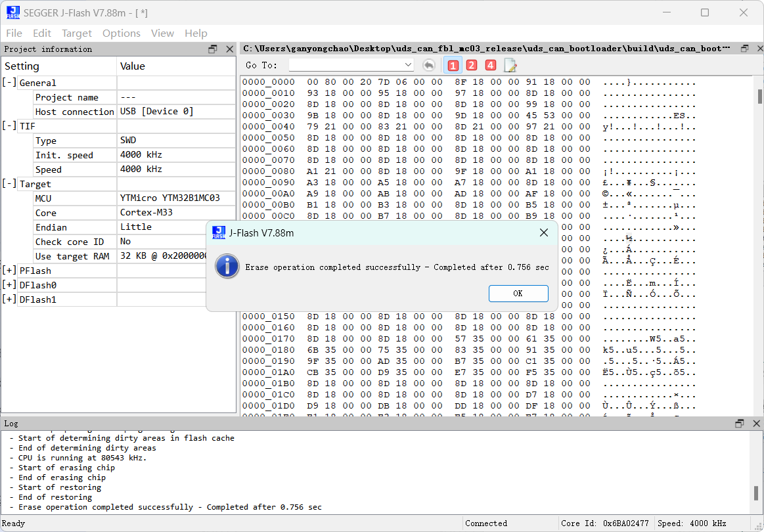Click the J-Flash icon in the dialog title
Image resolution: width=764 pixels, height=532 pixels.
(219, 233)
